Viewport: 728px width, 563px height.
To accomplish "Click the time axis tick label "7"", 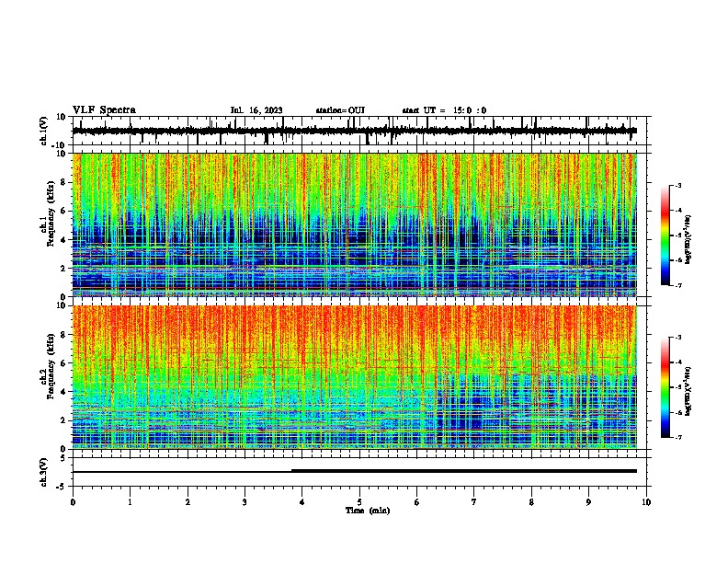I will [474, 502].
